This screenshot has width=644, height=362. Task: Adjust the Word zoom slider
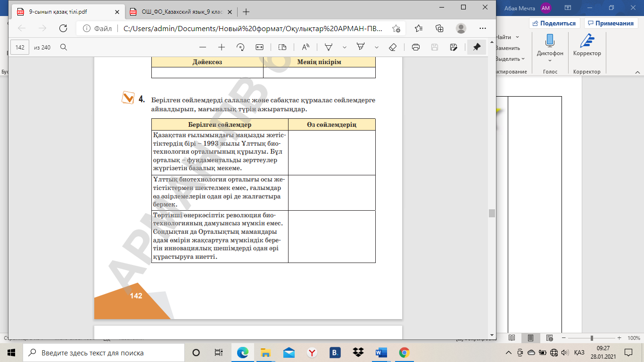click(x=592, y=338)
